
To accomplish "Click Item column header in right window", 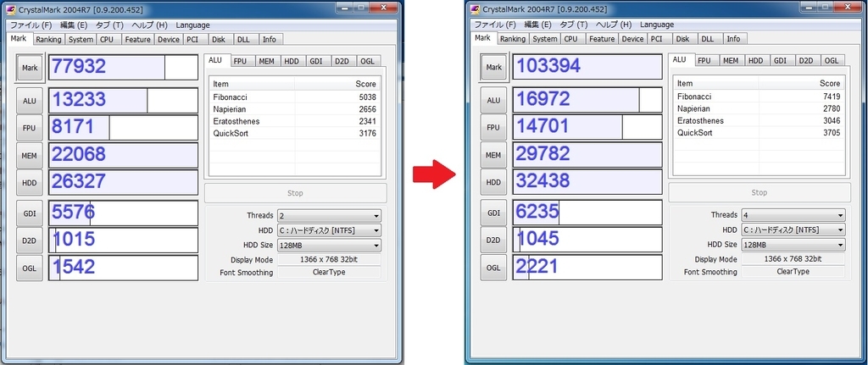I will click(x=716, y=84).
